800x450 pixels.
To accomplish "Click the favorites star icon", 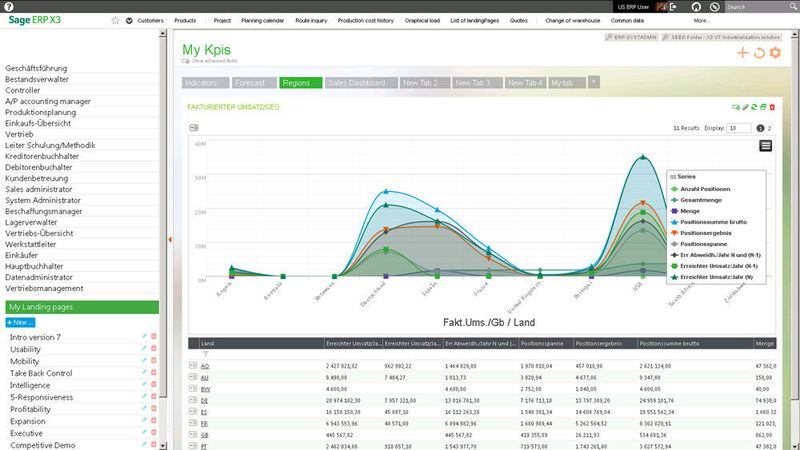I will point(115,20).
